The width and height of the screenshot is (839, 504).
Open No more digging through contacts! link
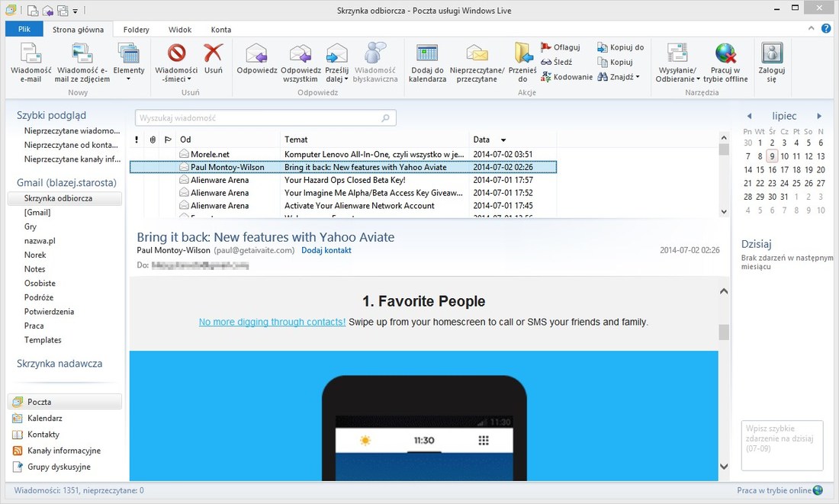click(x=272, y=322)
